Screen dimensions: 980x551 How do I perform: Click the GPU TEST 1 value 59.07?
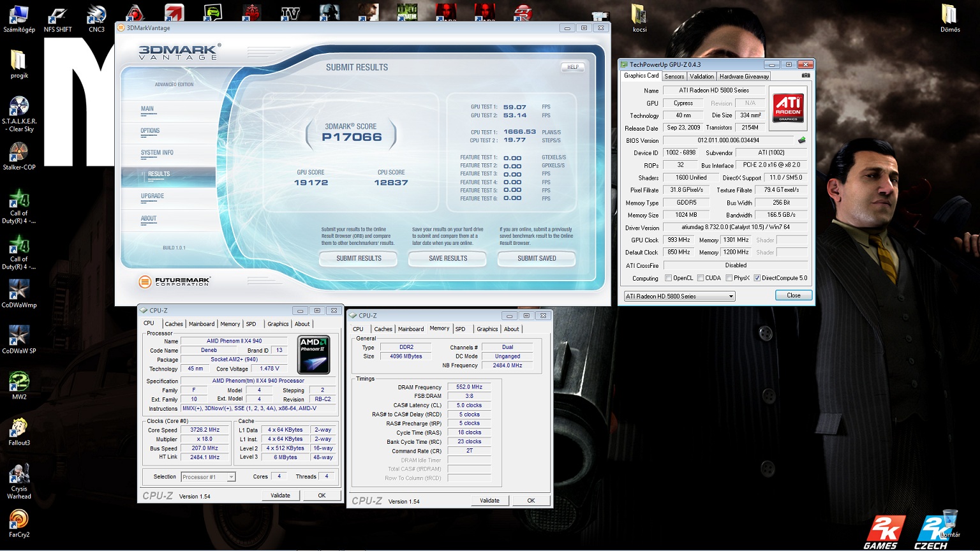pyautogui.click(x=514, y=107)
